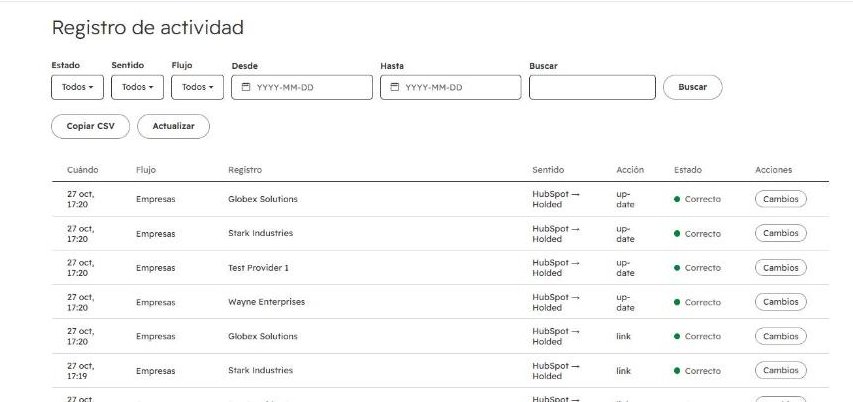Open the Sentido filter dropdown

pyautogui.click(x=137, y=87)
